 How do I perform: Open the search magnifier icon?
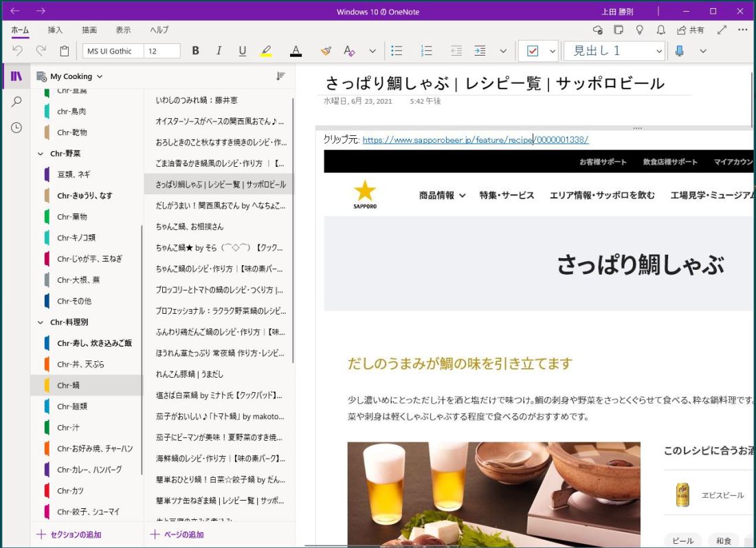pos(16,102)
